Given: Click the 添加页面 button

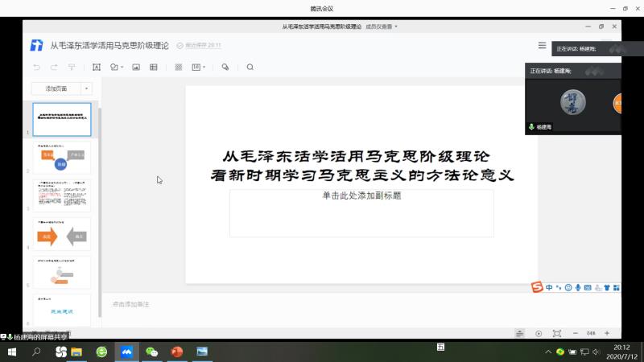Looking at the screenshot, I should (x=56, y=88).
